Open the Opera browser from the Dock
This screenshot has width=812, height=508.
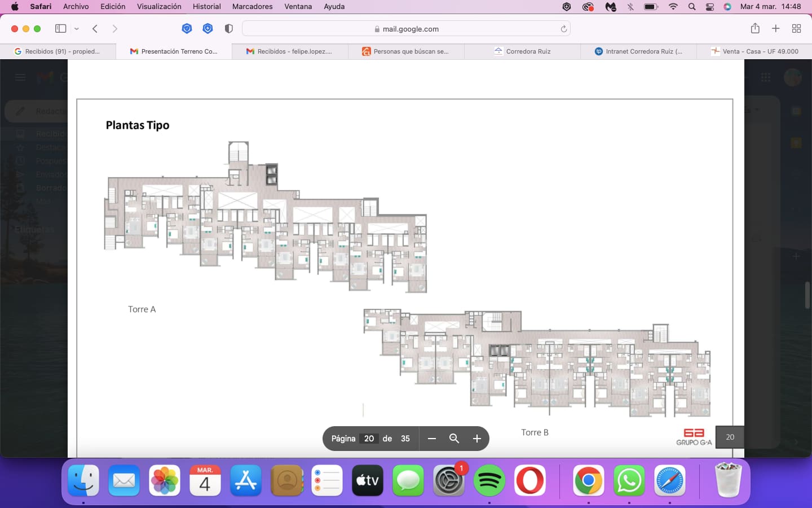point(530,481)
